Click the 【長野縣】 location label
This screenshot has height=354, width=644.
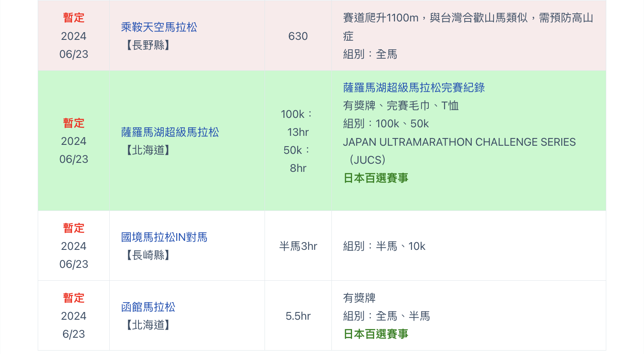pyautogui.click(x=148, y=45)
